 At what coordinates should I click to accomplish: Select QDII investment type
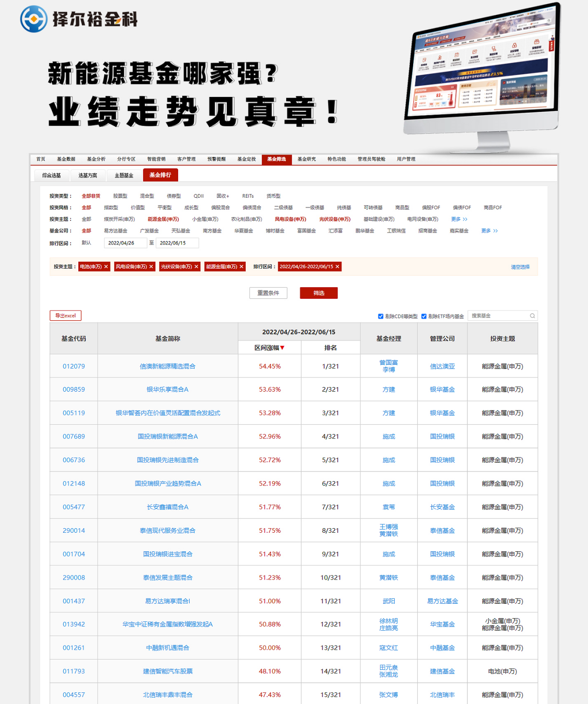(198, 196)
